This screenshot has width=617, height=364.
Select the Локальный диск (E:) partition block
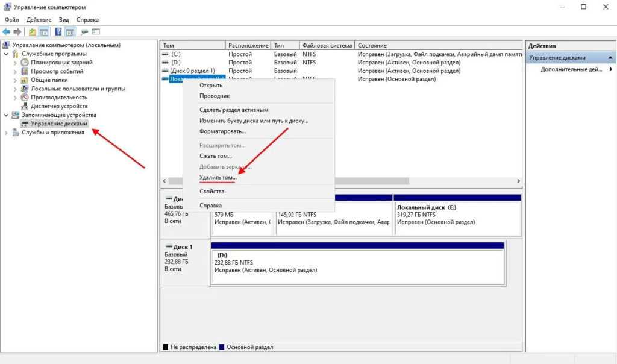[x=457, y=215]
